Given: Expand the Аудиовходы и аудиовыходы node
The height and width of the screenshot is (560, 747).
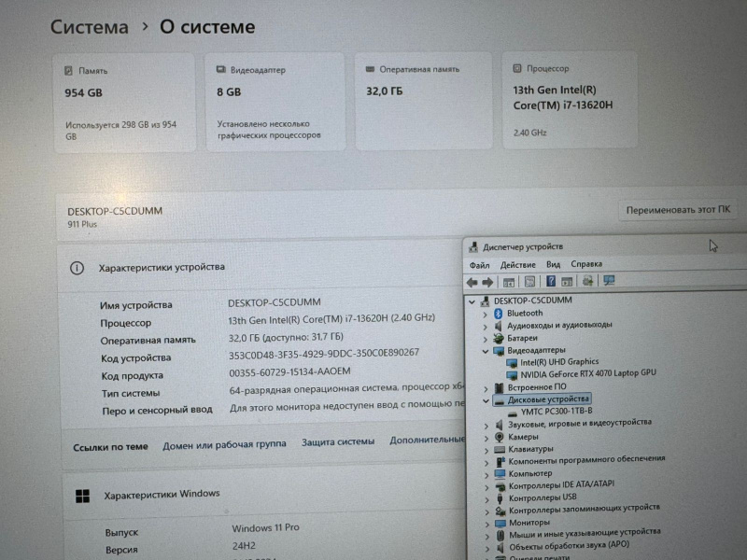Looking at the screenshot, I should 485,326.
